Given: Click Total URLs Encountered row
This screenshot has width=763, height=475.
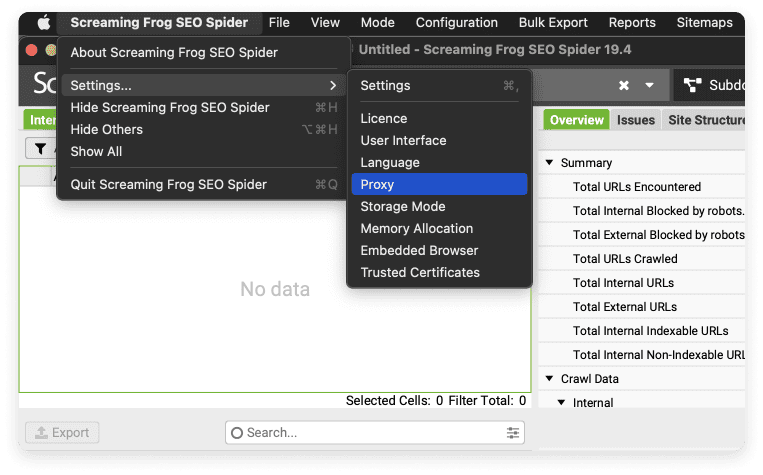Looking at the screenshot, I should tap(641, 187).
